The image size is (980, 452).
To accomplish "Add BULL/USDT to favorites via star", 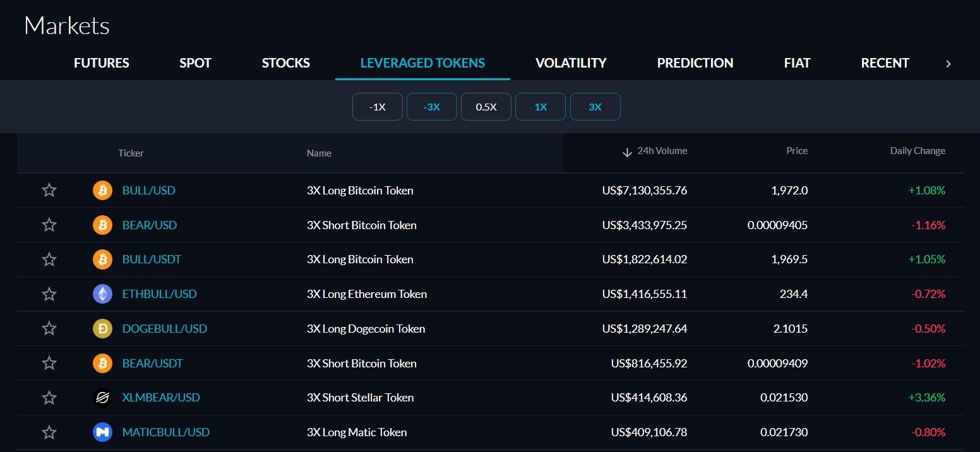I will coord(49,259).
